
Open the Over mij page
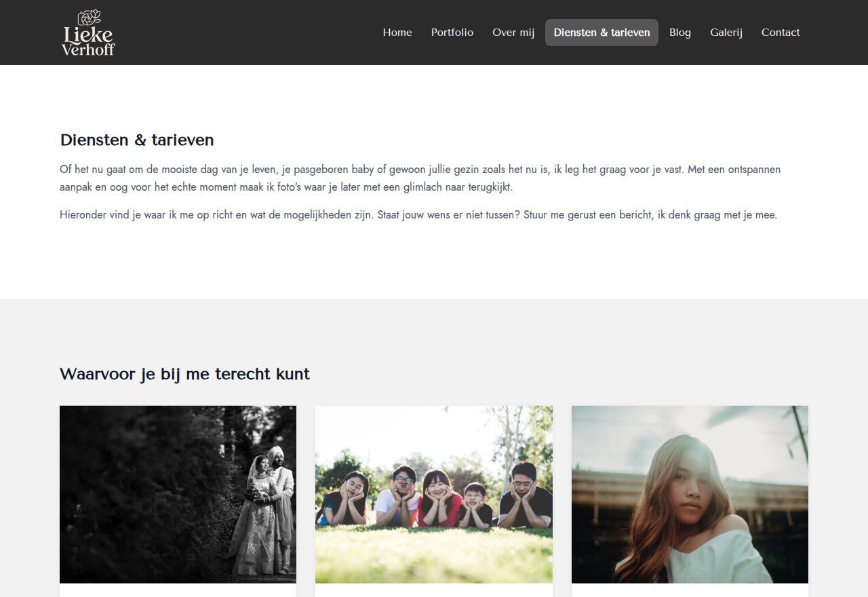[x=513, y=33]
